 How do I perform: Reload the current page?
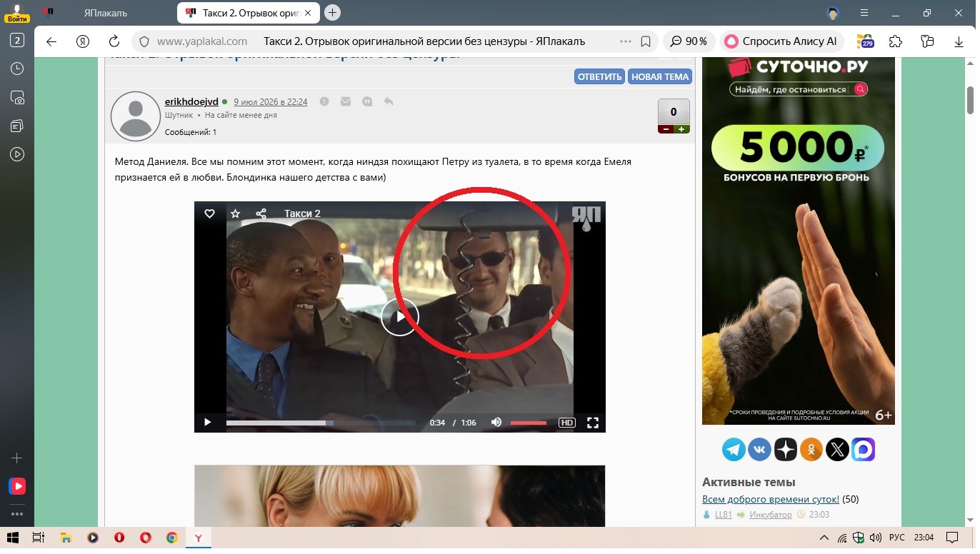click(114, 41)
